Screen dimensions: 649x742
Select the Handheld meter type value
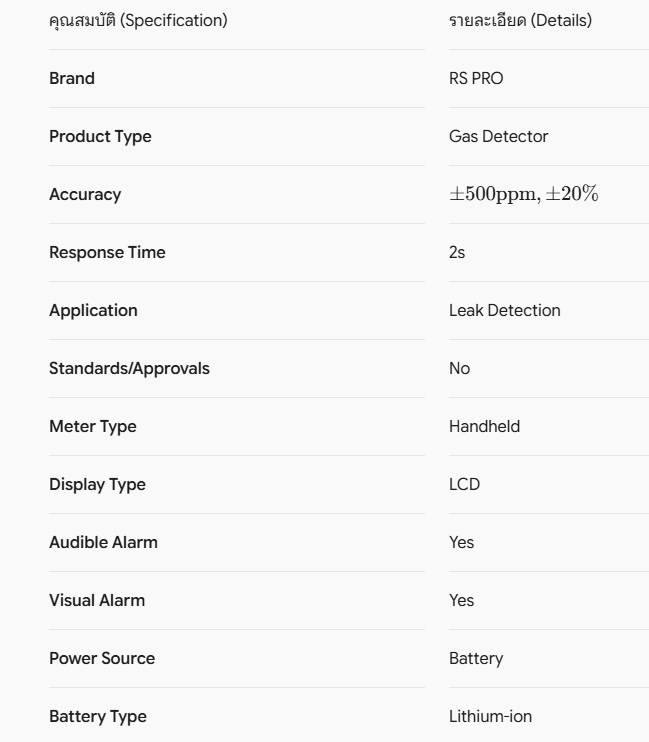click(x=484, y=426)
